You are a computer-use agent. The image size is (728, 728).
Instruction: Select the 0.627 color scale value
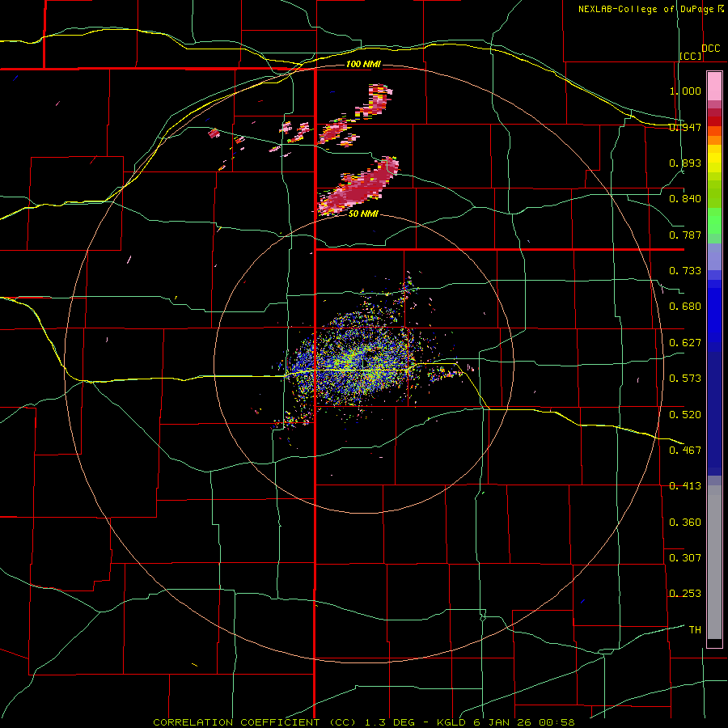click(685, 343)
